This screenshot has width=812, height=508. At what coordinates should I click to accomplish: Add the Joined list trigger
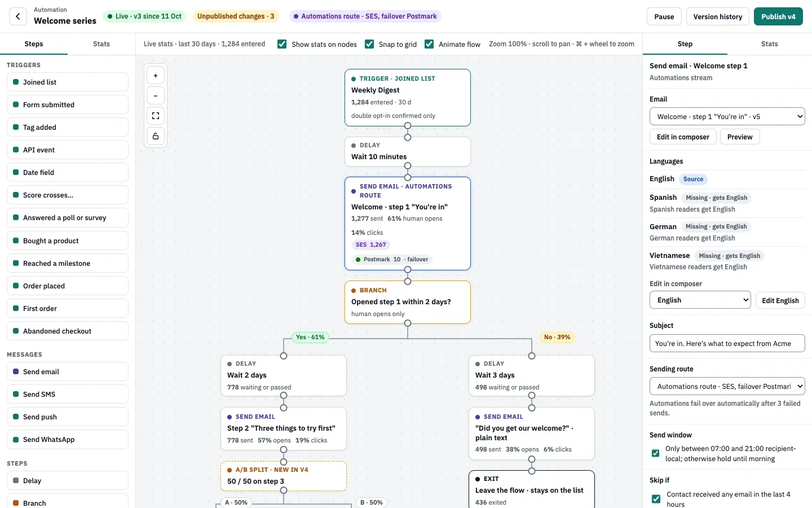coord(68,82)
